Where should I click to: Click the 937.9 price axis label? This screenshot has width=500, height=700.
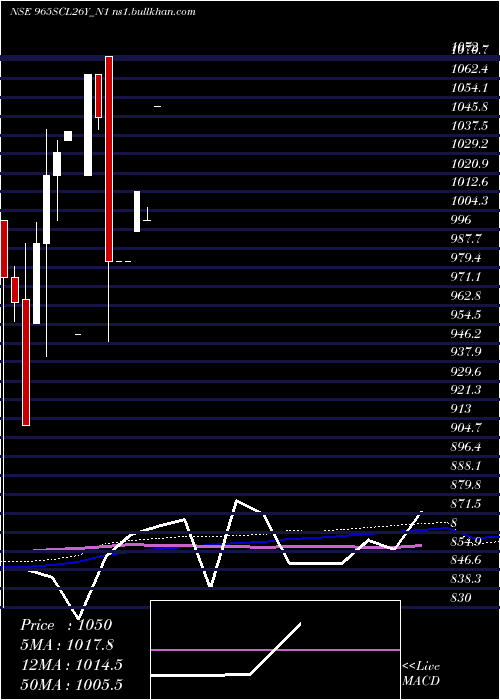pyautogui.click(x=467, y=352)
